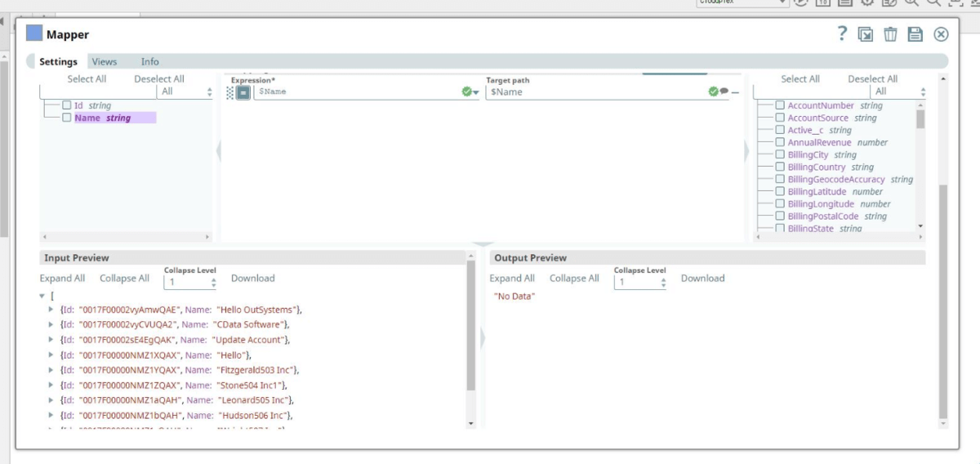The width and height of the screenshot is (980, 464).
Task: Download the Output Preview data
Action: 703,279
